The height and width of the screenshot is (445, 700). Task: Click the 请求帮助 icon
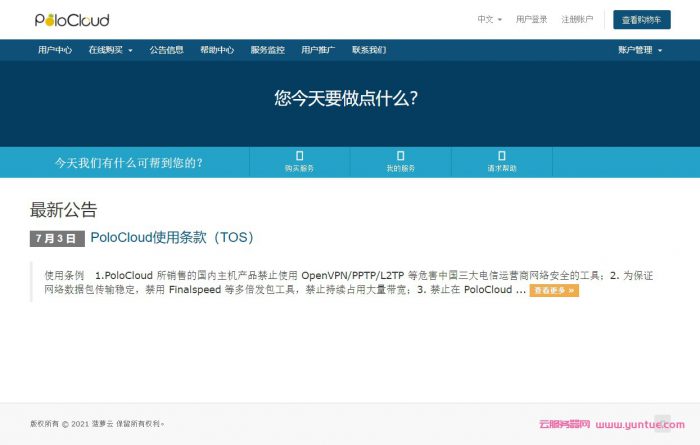(x=501, y=156)
